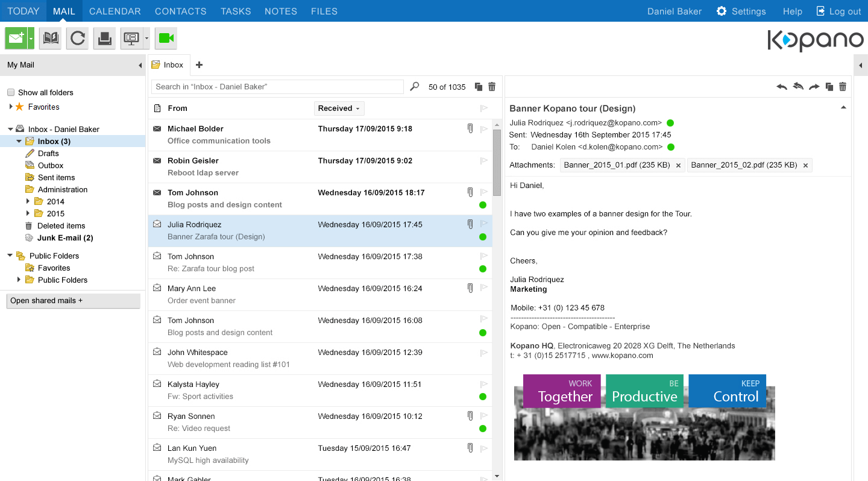Start a video call with the green camera icon
Image resolution: width=868 pixels, height=481 pixels.
pos(166,39)
